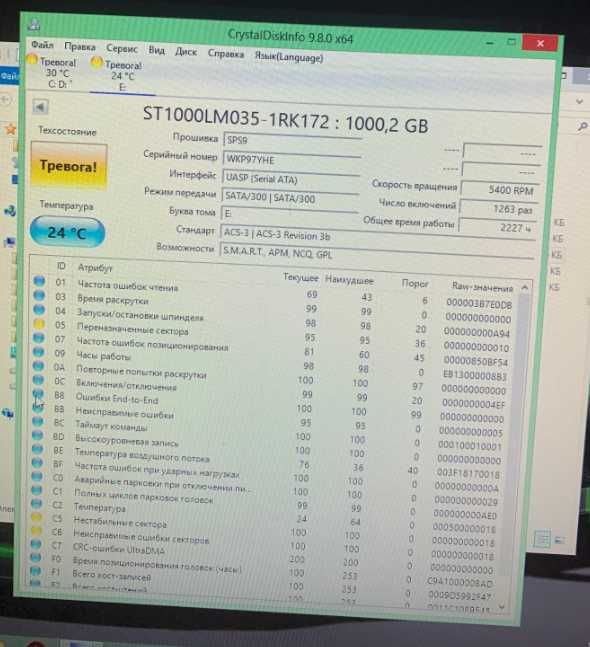590x647 pixels.
Task: Select the Часы работы row
Action: tap(271, 364)
